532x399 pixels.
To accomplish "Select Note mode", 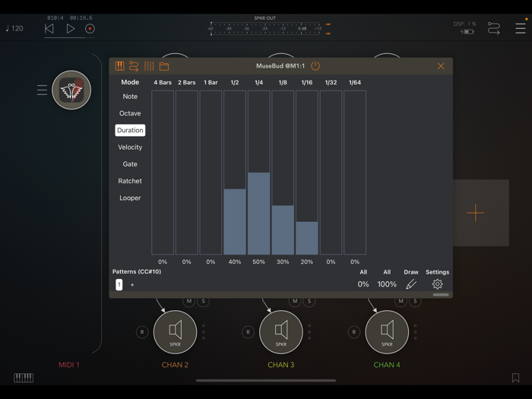I will [130, 97].
